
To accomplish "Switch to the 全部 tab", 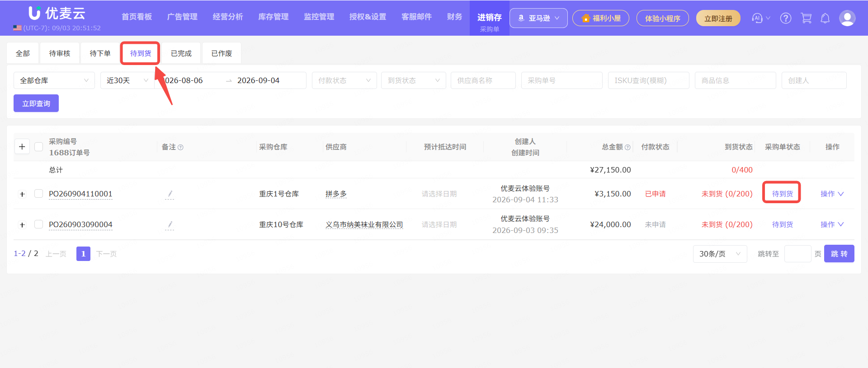I will click(x=23, y=53).
